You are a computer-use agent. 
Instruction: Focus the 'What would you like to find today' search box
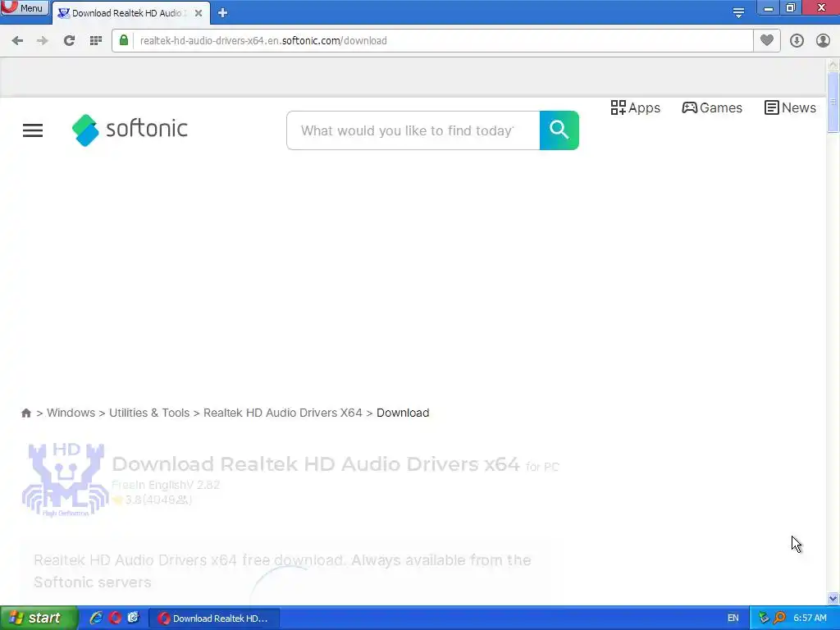413,130
